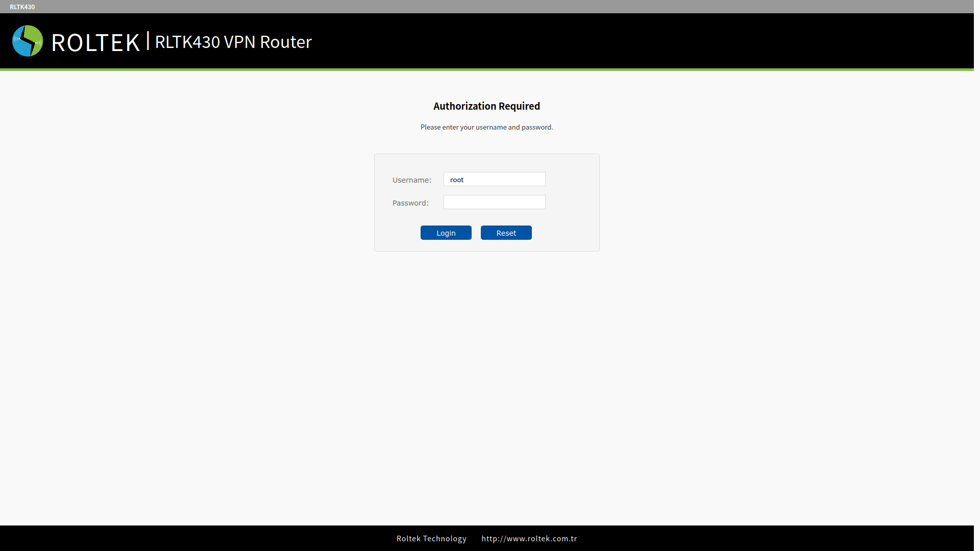Click the Roltek logo icon

pos(28,41)
